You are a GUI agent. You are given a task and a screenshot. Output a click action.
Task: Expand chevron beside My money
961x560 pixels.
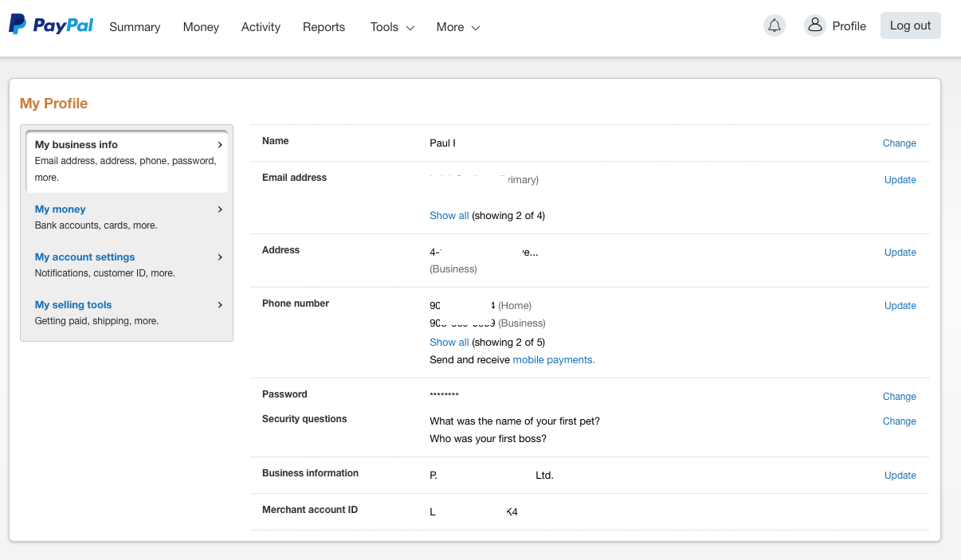pos(220,210)
